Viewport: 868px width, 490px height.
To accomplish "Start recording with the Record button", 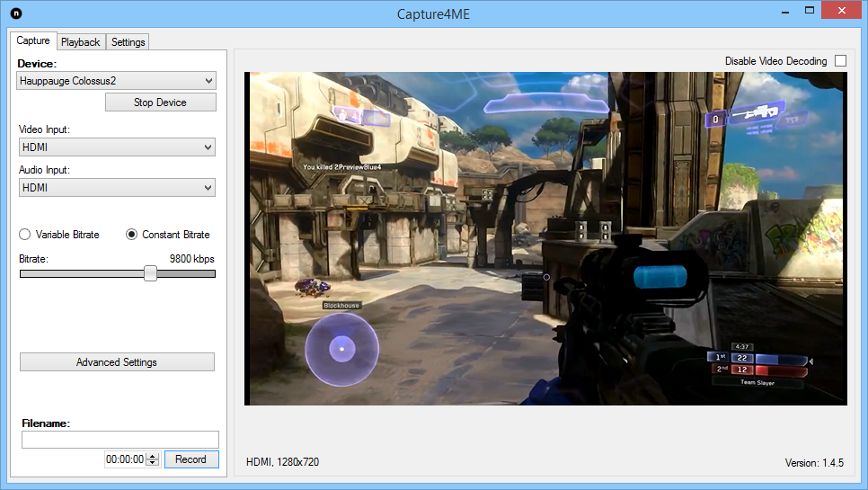I will coord(191,459).
